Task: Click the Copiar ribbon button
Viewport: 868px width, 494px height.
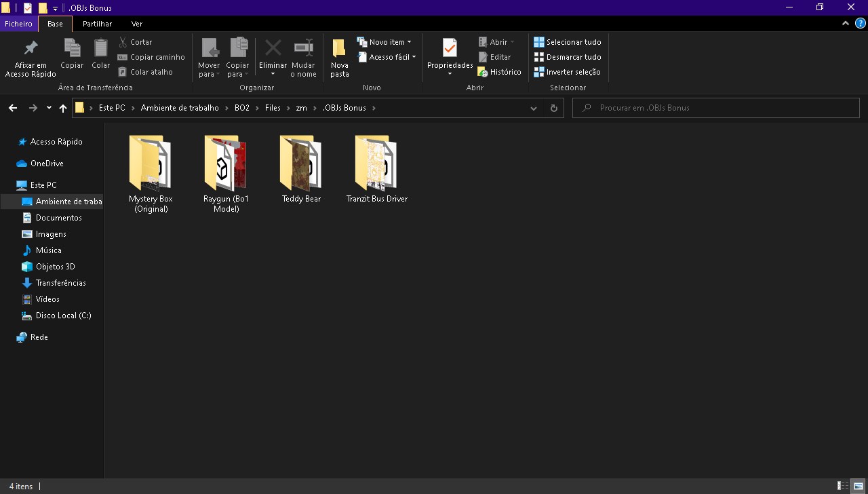Action: point(72,54)
